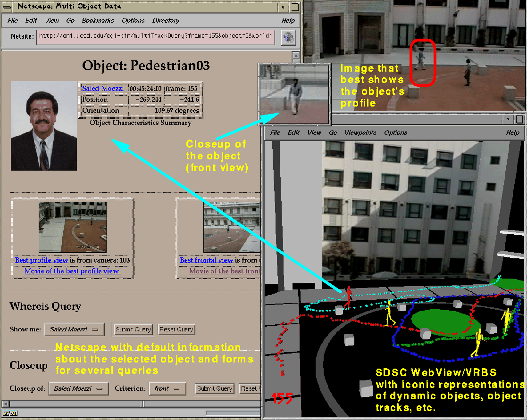Open the 'Movie of the best profile view' link
Screen dimensions: 527x420
pos(72,271)
